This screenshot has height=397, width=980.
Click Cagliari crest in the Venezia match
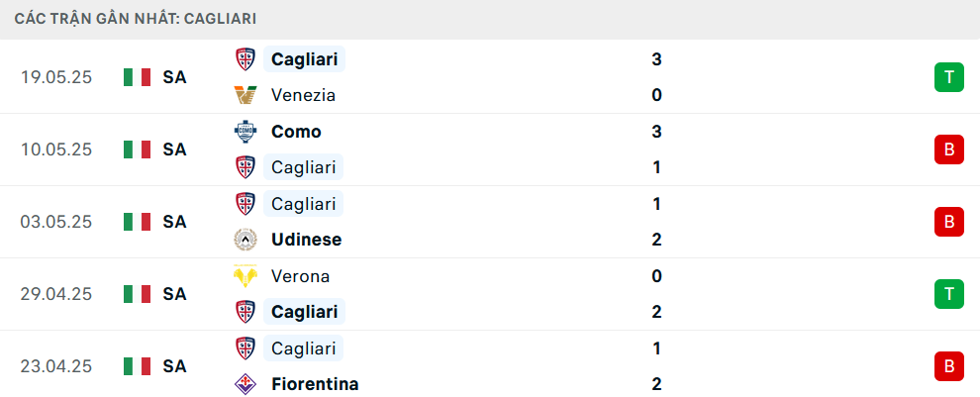(x=245, y=59)
